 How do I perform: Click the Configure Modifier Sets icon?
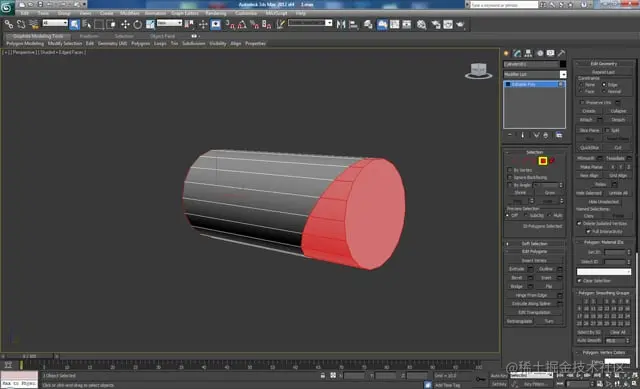click(559, 135)
